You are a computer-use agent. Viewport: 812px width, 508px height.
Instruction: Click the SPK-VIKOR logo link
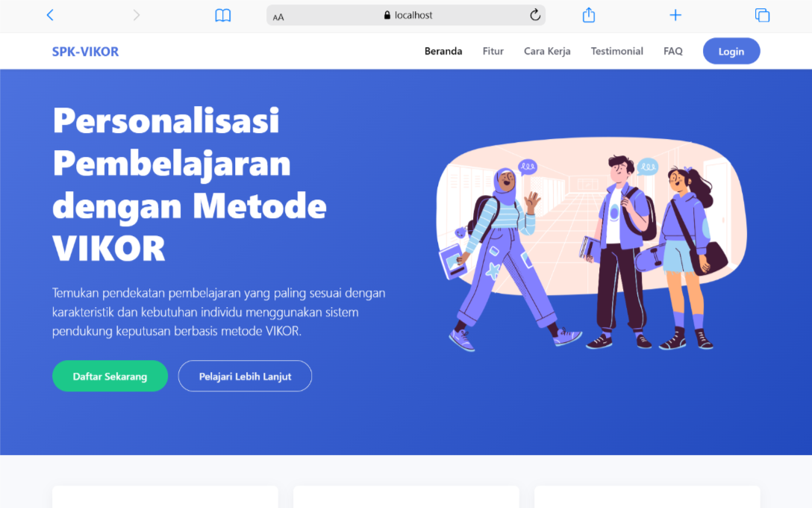click(85, 52)
